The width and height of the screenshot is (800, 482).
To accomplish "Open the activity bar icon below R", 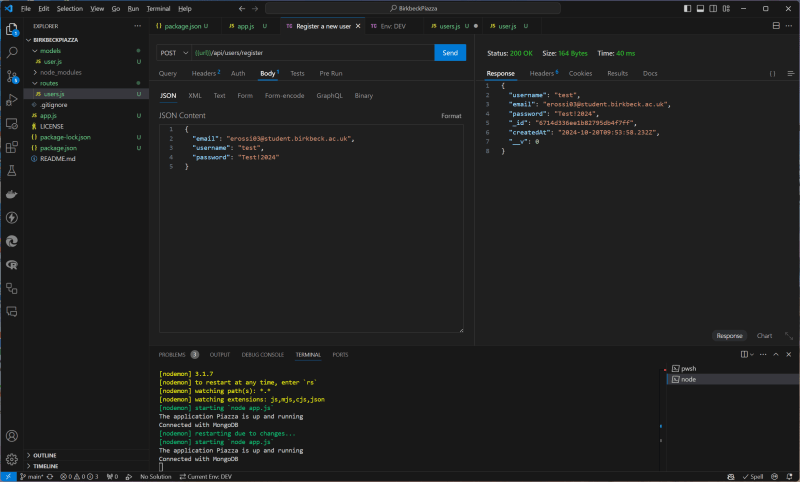I will click(x=11, y=289).
